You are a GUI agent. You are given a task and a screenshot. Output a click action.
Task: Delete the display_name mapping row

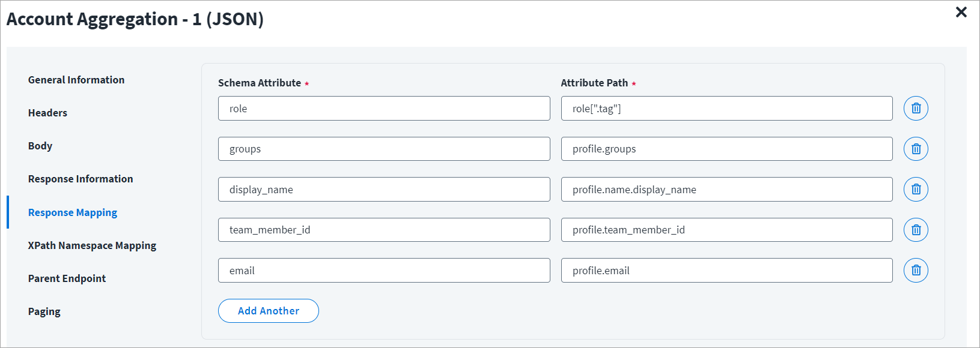pos(916,190)
